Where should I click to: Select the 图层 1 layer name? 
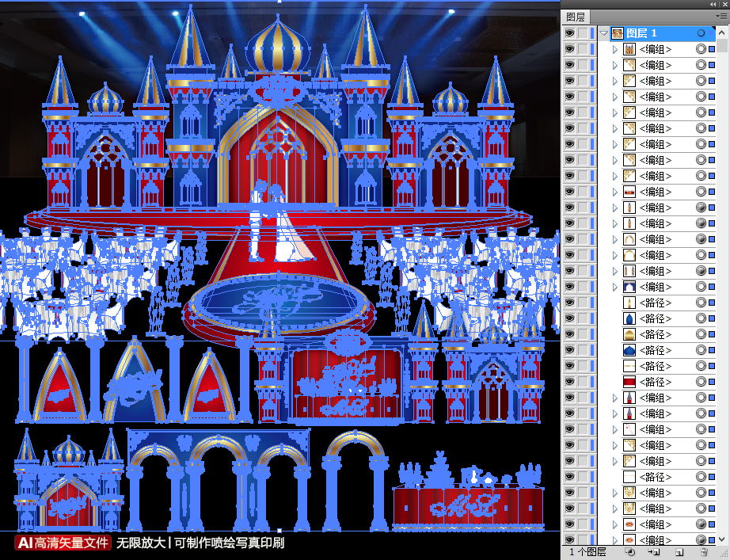(641, 33)
